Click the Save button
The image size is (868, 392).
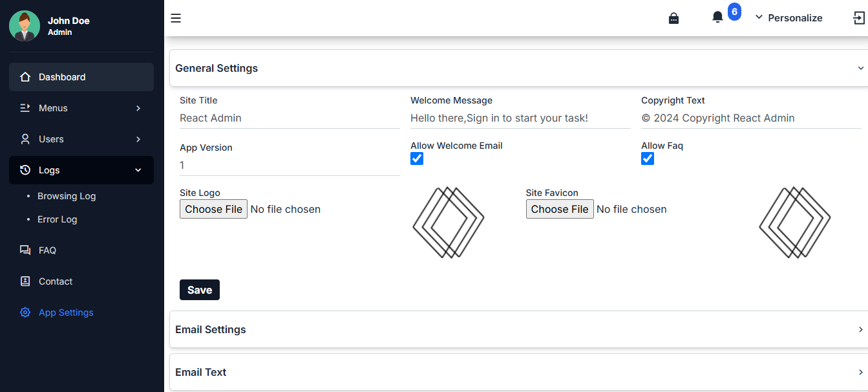200,290
